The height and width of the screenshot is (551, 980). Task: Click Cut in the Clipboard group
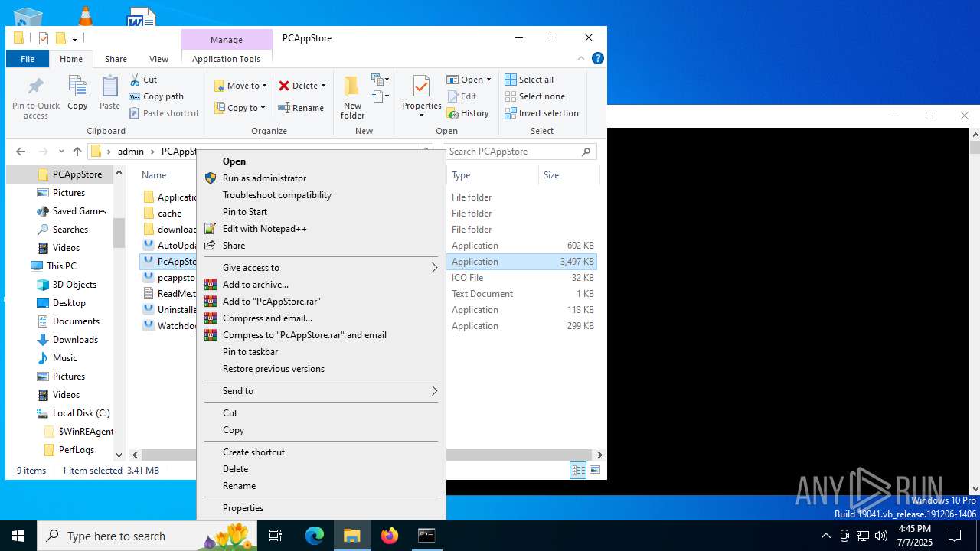click(x=143, y=80)
